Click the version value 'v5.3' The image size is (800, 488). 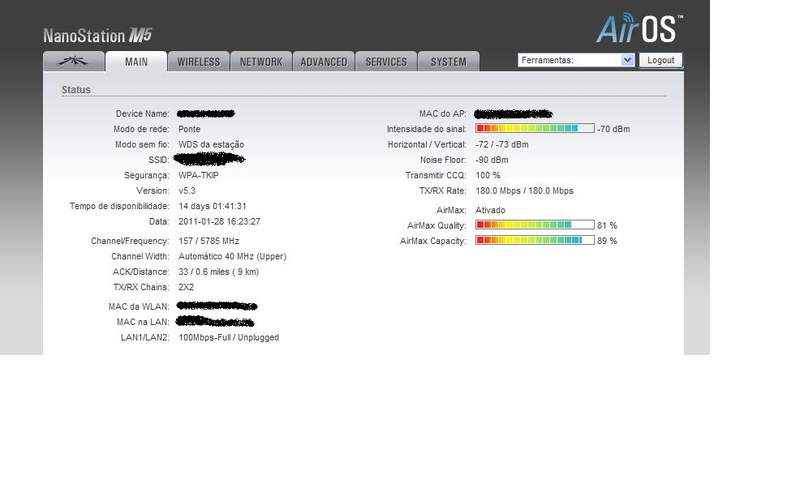pyautogui.click(x=187, y=190)
